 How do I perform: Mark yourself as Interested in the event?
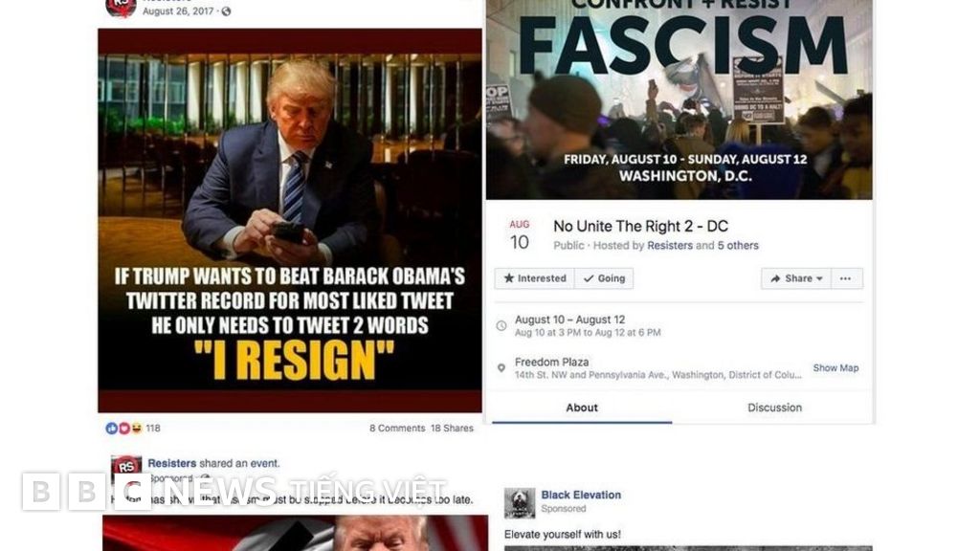(x=535, y=278)
